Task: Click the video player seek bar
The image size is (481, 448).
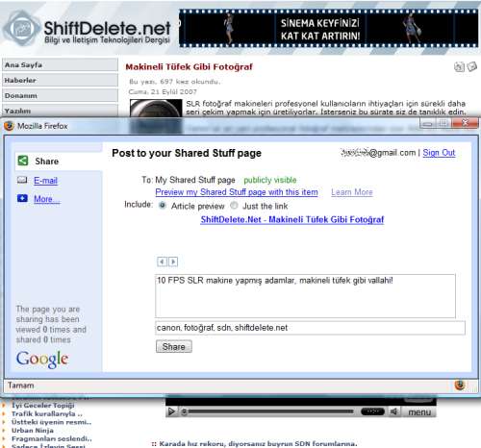Action: [x=268, y=411]
